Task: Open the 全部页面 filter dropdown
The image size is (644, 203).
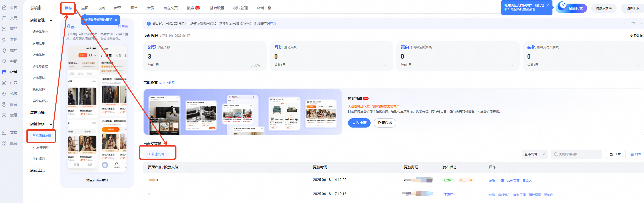Action: pos(534,154)
